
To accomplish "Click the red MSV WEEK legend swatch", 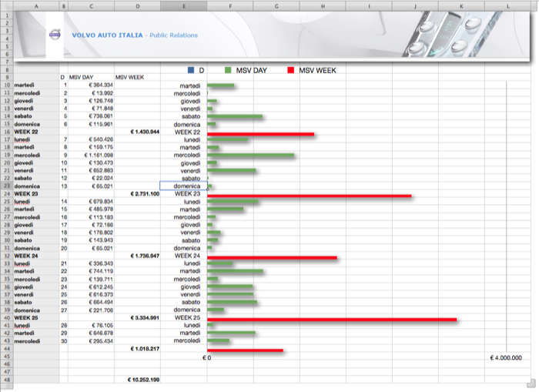I will (290, 70).
